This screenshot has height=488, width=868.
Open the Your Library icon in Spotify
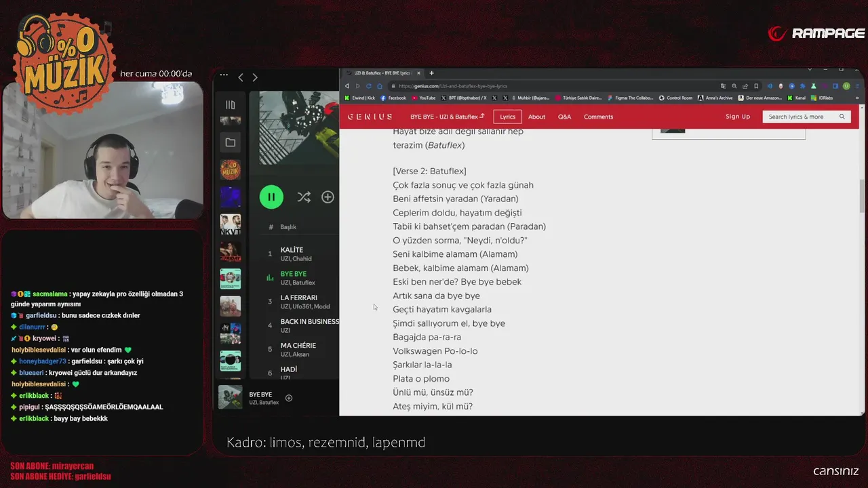[230, 105]
